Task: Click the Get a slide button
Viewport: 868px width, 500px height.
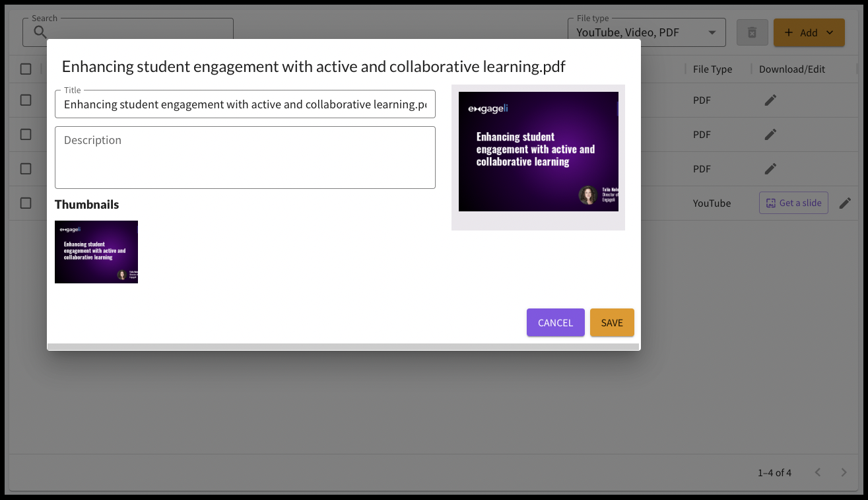Action: (793, 203)
